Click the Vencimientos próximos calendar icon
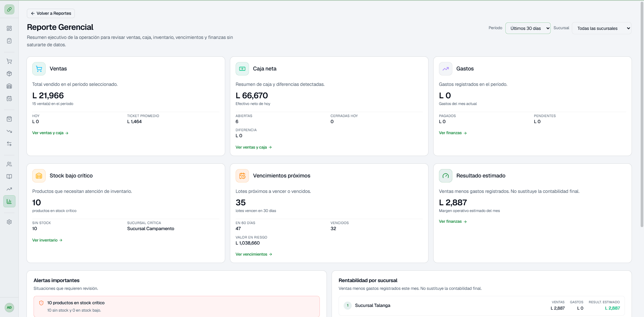This screenshot has height=317, width=644. coord(242,176)
